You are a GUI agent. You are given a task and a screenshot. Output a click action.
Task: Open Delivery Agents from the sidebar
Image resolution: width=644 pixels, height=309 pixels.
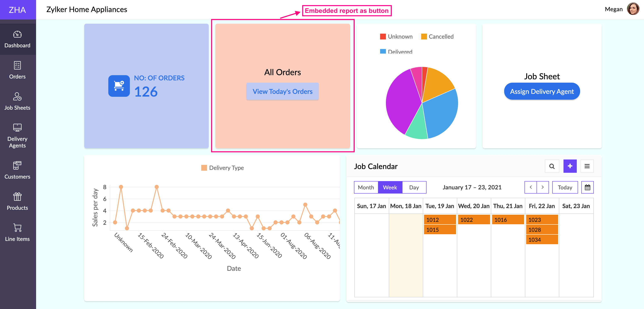17,136
